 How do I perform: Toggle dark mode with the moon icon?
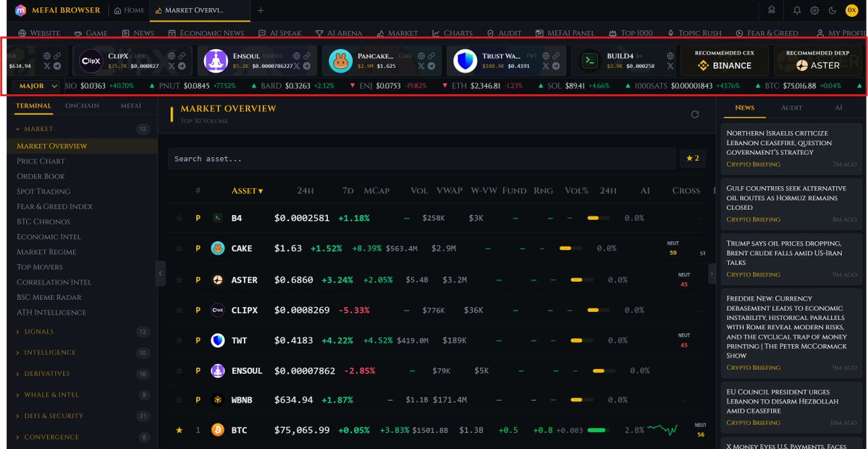832,10
